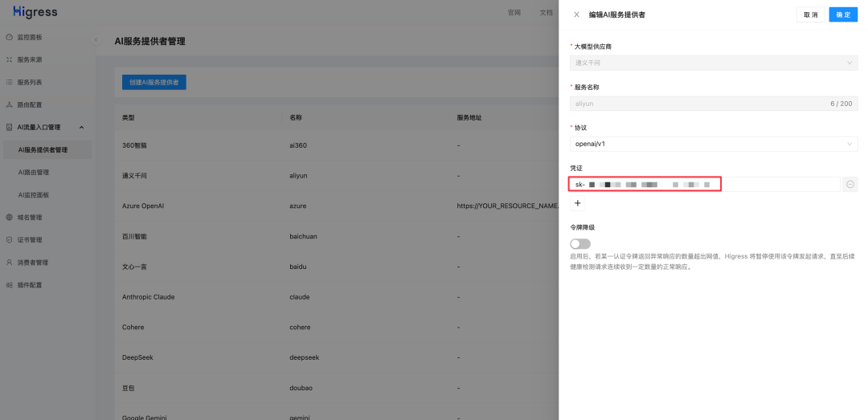The width and height of the screenshot is (868, 420).
Task: Click 创建AI服务提供者 button
Action: [x=154, y=83]
